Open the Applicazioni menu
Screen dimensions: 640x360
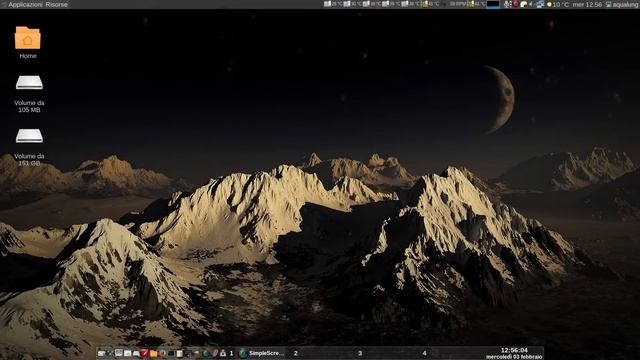[x=25, y=4]
